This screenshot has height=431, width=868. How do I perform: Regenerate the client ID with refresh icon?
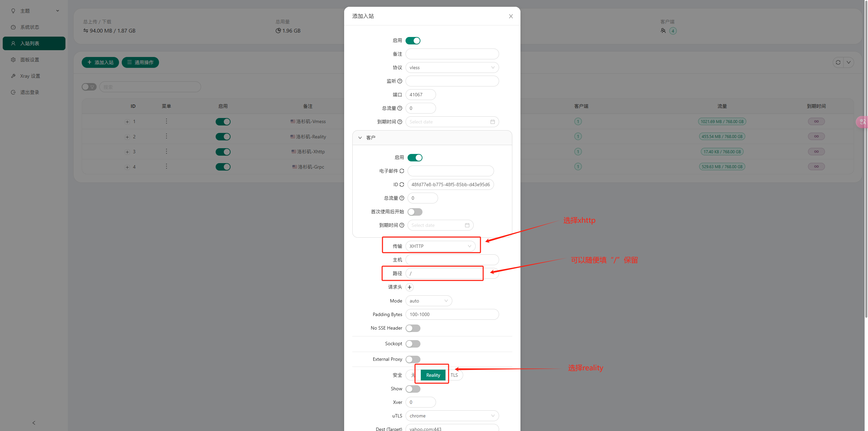pos(402,184)
